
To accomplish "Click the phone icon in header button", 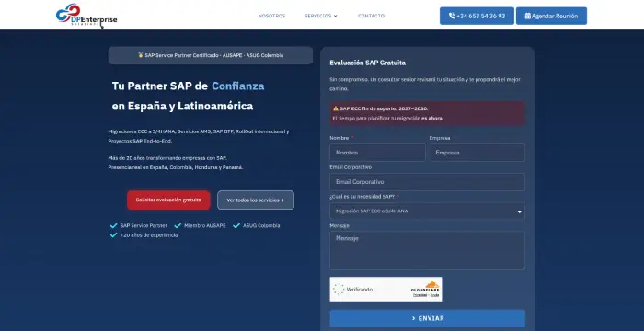I will (x=453, y=16).
